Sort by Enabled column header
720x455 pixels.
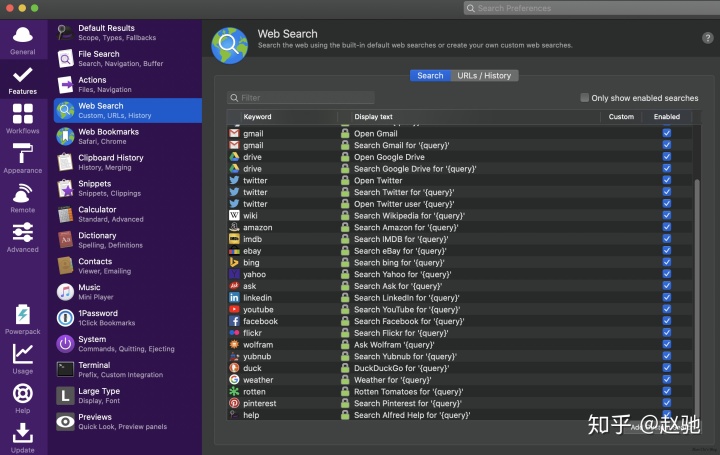tap(667, 117)
